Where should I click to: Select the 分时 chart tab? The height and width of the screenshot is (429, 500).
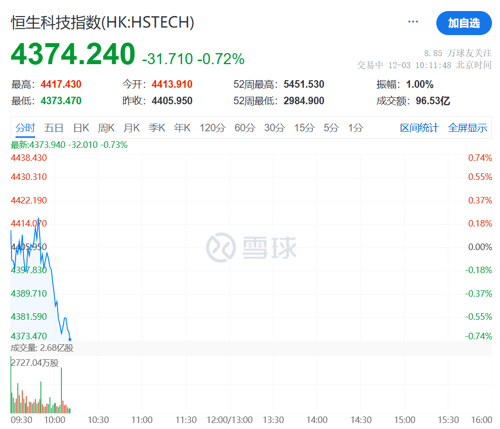[25, 128]
